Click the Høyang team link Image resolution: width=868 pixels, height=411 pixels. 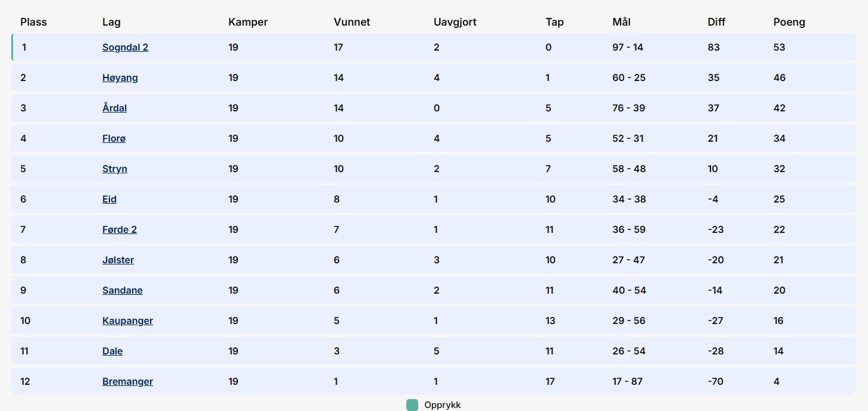[x=120, y=78]
